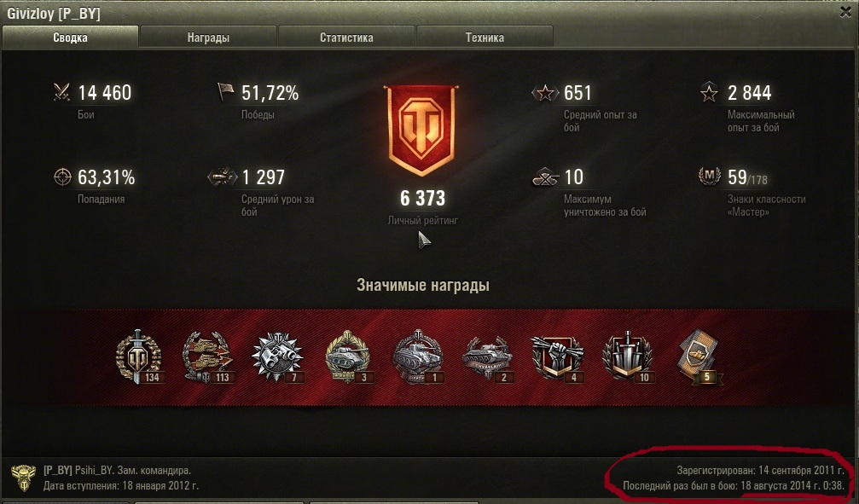Click the three swords medal with 10
This screenshot has width=859, height=504.
point(628,356)
